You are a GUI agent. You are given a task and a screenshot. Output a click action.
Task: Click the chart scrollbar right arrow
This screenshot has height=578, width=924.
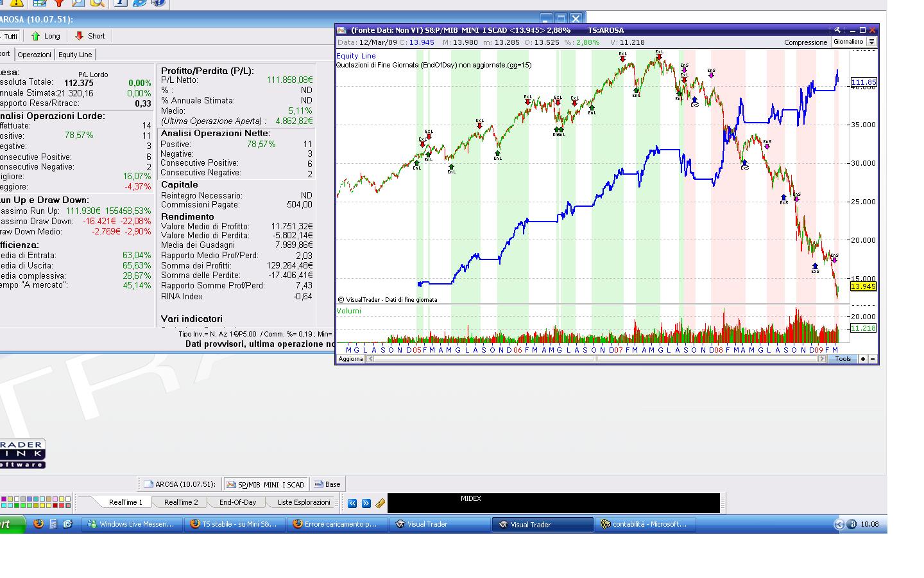pyautogui.click(x=822, y=359)
